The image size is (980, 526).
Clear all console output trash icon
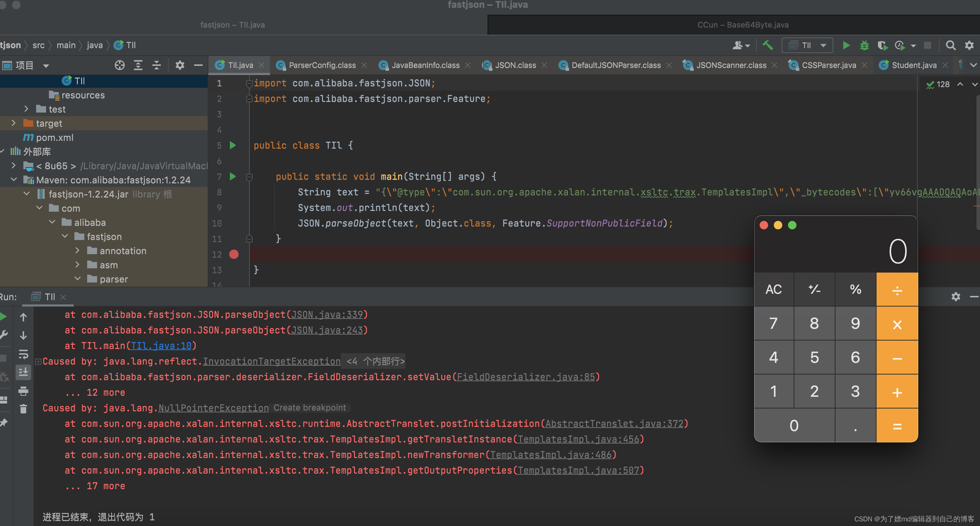click(23, 408)
